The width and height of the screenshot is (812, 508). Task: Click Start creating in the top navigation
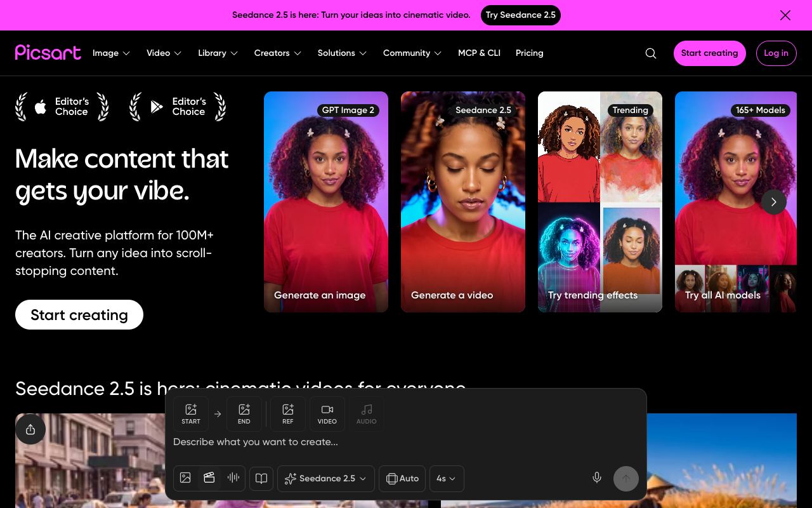[710, 53]
